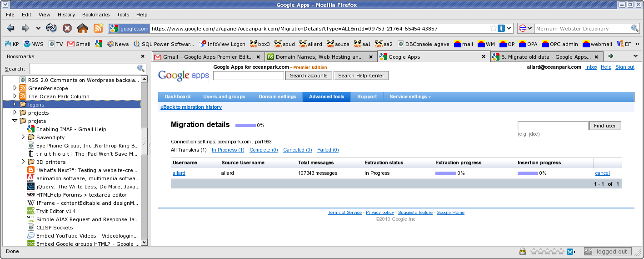Follow the Back to migration history link

point(191,107)
